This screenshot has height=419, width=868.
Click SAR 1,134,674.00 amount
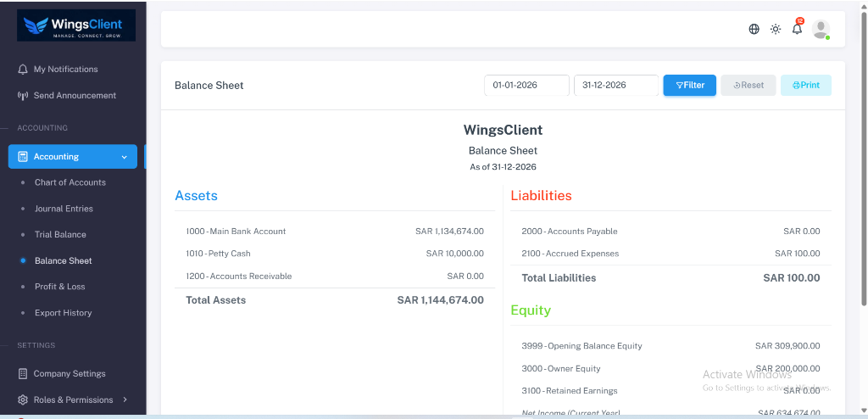pos(449,231)
